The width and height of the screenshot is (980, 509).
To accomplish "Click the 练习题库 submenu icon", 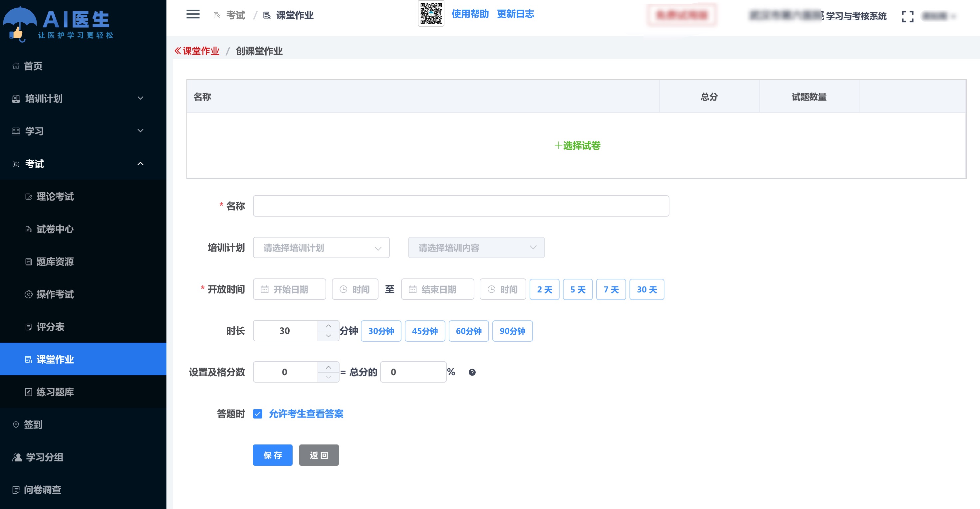I will (x=29, y=392).
